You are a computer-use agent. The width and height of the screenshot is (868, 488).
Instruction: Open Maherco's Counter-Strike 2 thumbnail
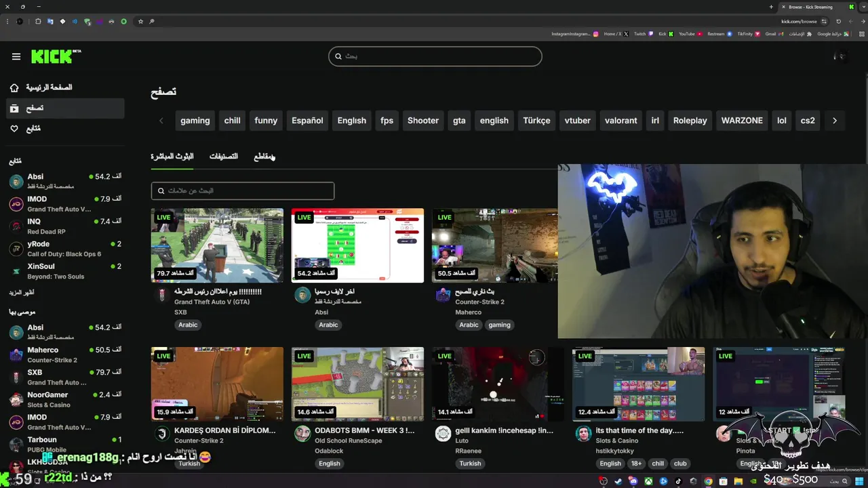(494, 245)
